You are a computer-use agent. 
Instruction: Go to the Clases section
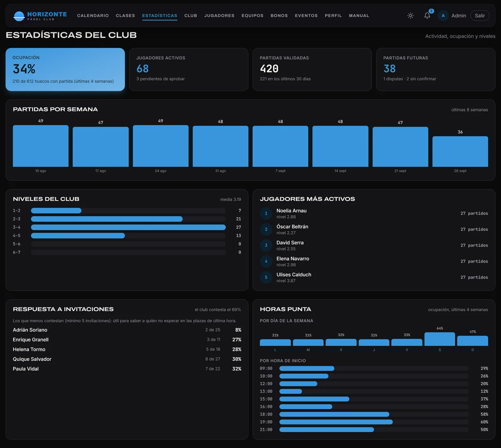point(125,16)
